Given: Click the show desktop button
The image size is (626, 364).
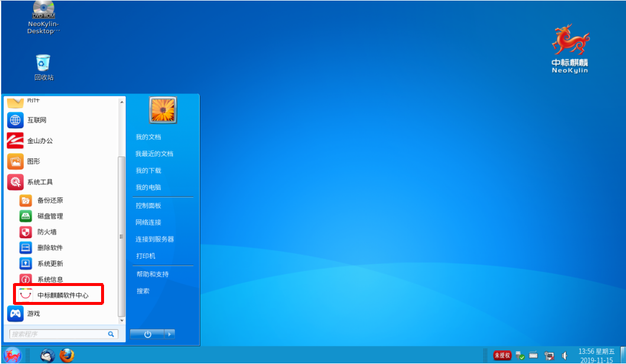Looking at the screenshot, I should tap(623, 355).
